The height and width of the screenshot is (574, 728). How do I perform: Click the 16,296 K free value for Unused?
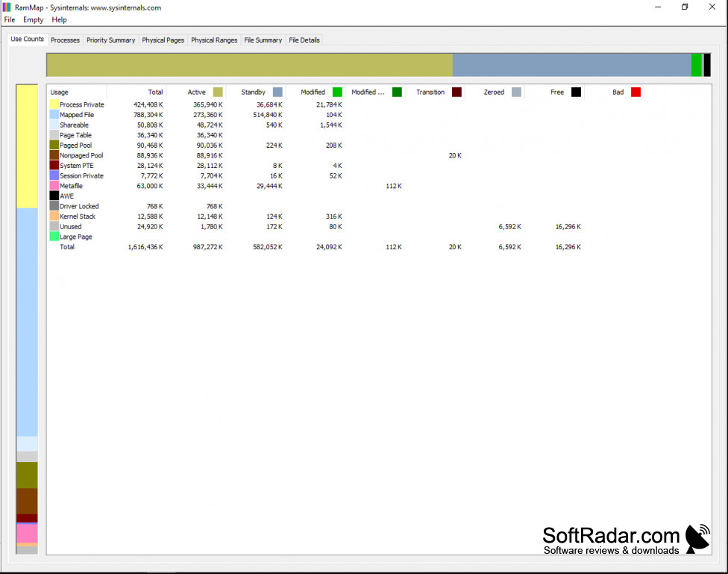click(x=568, y=226)
